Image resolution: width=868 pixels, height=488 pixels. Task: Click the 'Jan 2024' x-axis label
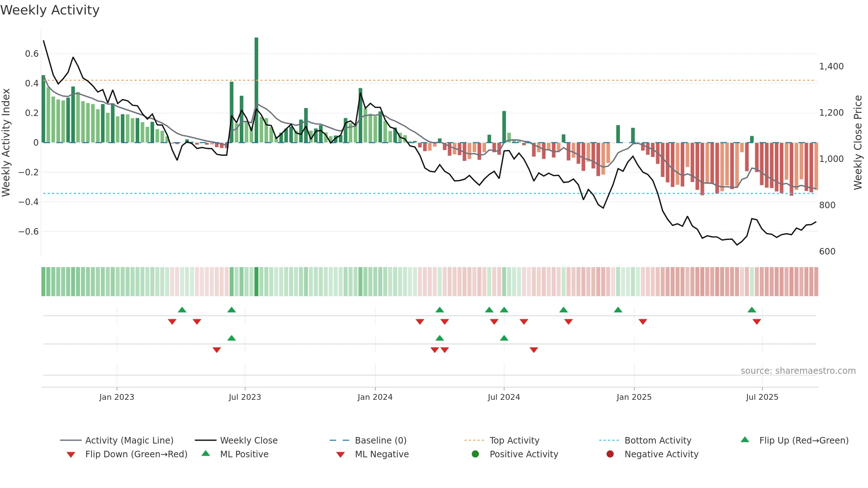(x=375, y=397)
